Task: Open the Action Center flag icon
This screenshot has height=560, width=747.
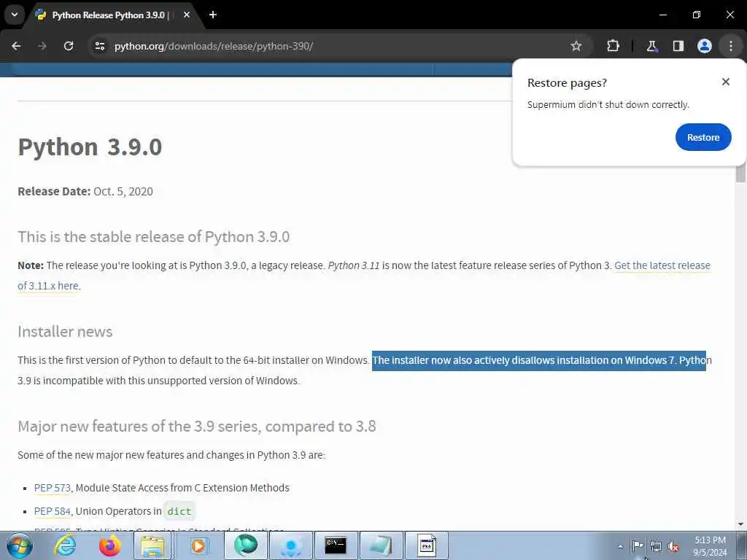Action: click(x=637, y=545)
